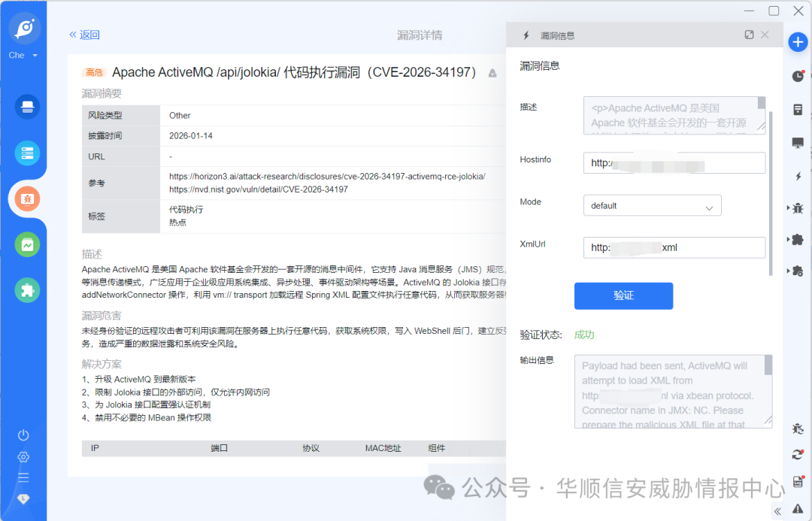The image size is (812, 521).
Task: Click the MAC地址 column header
Action: click(383, 448)
